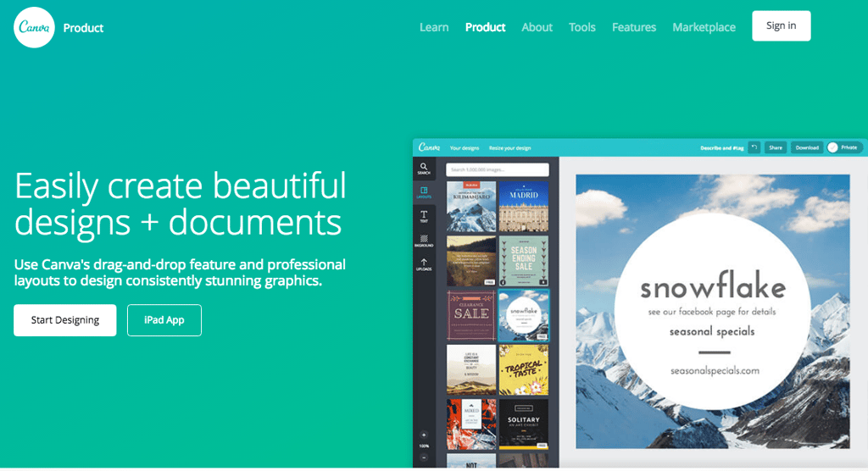Click the round Canva logo at top left

[34, 28]
